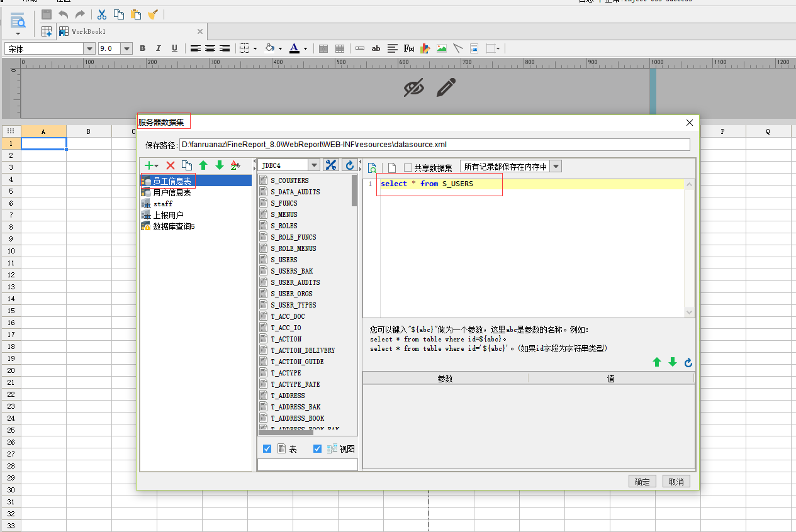The height and width of the screenshot is (532, 796).
Task: Toggle italic formatting
Action: click(x=159, y=48)
